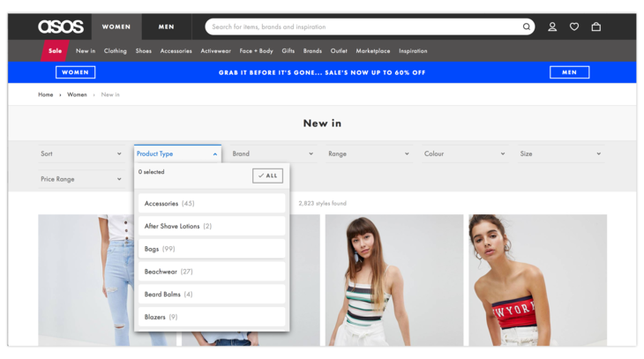
Task: Open the Colour filter dropdown
Action: 464,153
